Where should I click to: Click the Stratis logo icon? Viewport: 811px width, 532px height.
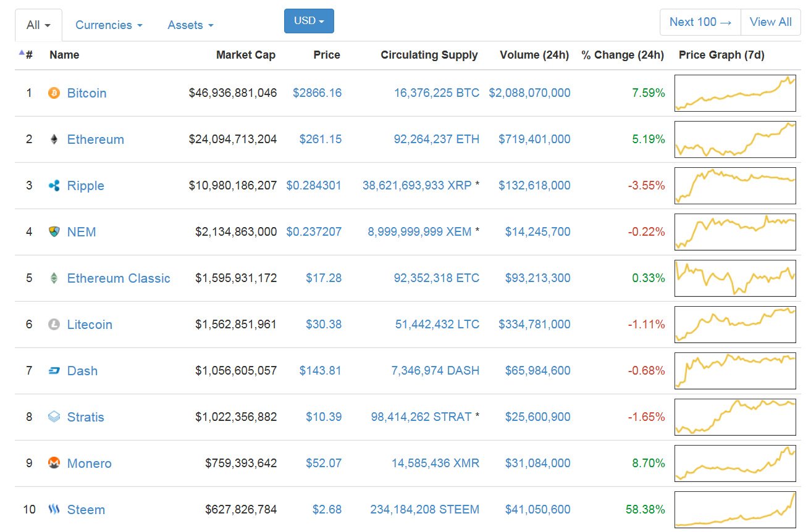(54, 417)
